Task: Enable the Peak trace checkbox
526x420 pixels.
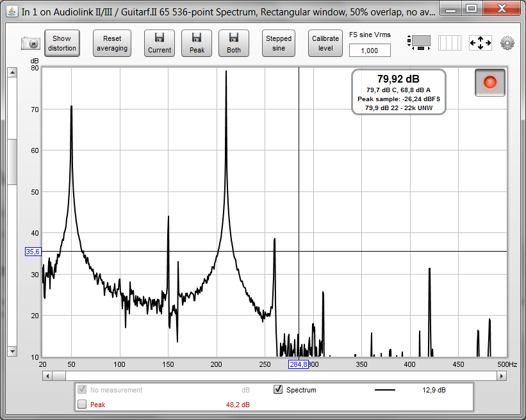Action: pyautogui.click(x=82, y=404)
